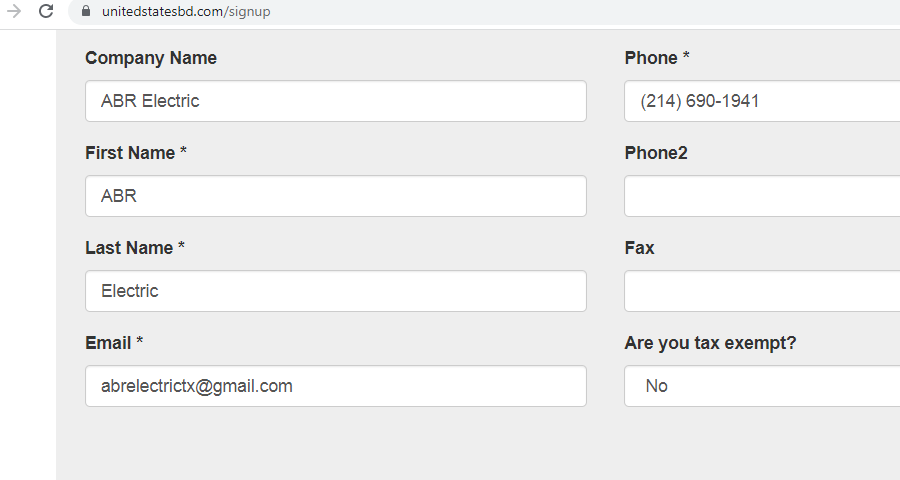
Task: Reload the page with refresh icon
Action: pos(46,12)
